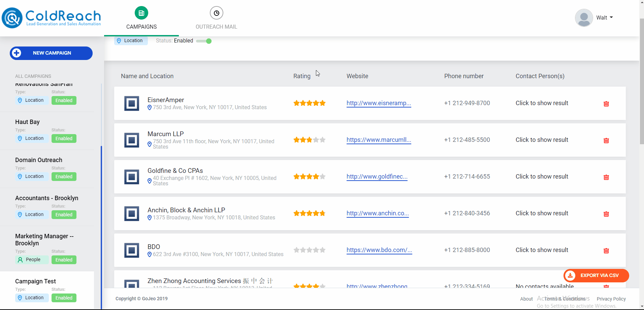The image size is (644, 310).
Task: Click phone number +1 212-949-8700
Action: (x=467, y=103)
